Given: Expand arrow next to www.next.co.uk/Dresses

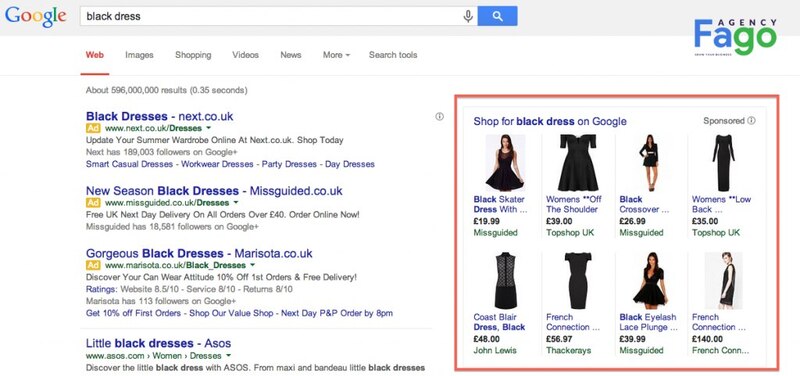Looking at the screenshot, I should (x=209, y=128).
